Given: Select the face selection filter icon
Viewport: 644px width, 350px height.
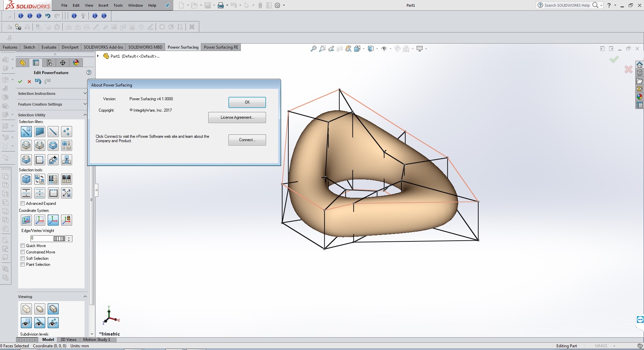Looking at the screenshot, I should coord(40,132).
